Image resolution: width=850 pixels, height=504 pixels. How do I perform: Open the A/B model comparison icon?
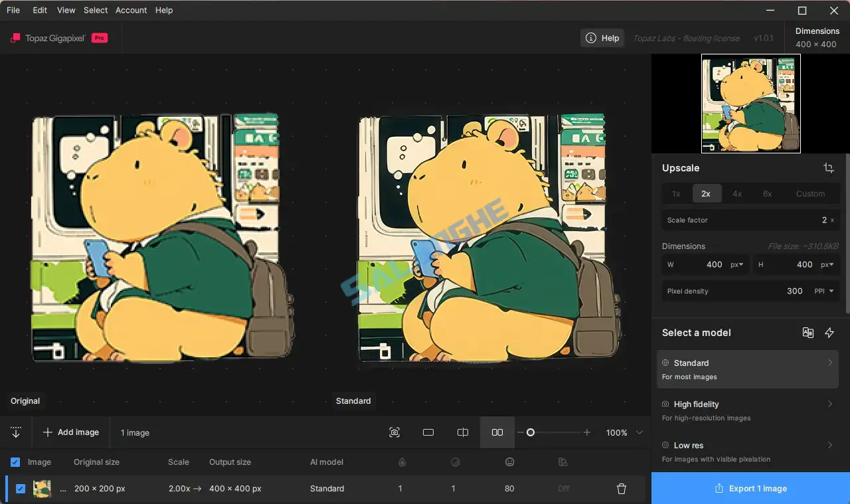[x=807, y=332]
